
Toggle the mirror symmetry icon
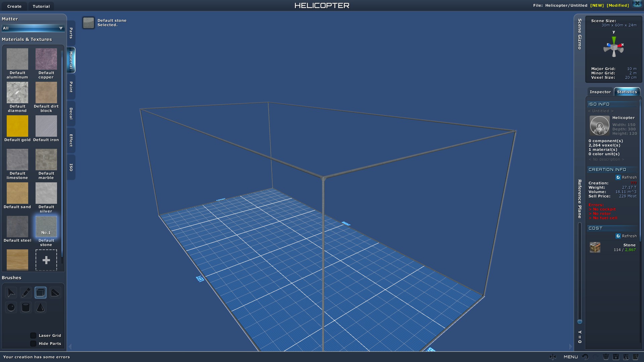[553, 357]
